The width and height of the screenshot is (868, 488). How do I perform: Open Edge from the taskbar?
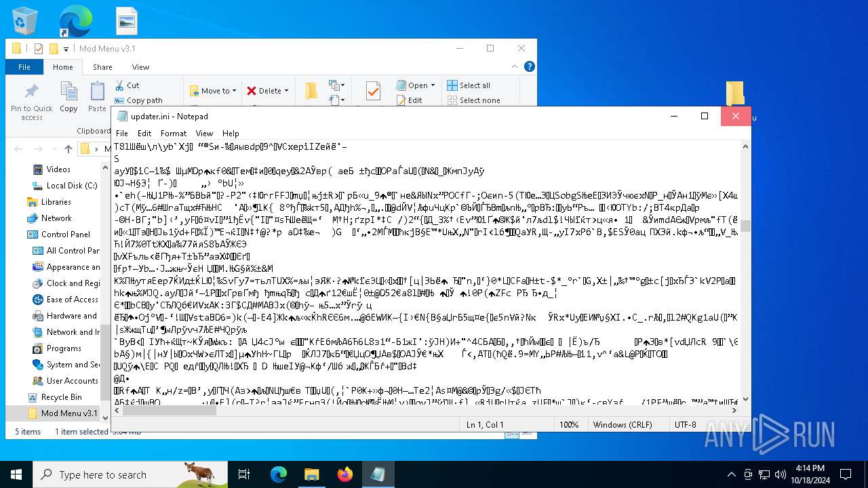coord(279,474)
